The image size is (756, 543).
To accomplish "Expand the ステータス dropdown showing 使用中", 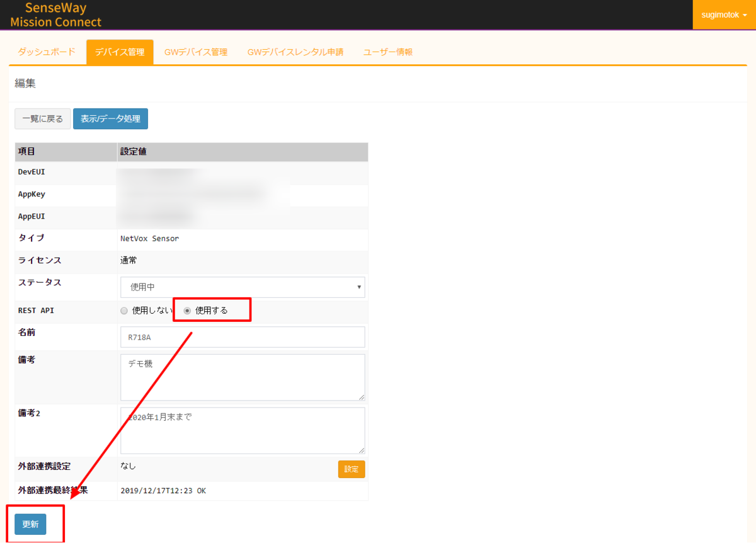I will 243,287.
